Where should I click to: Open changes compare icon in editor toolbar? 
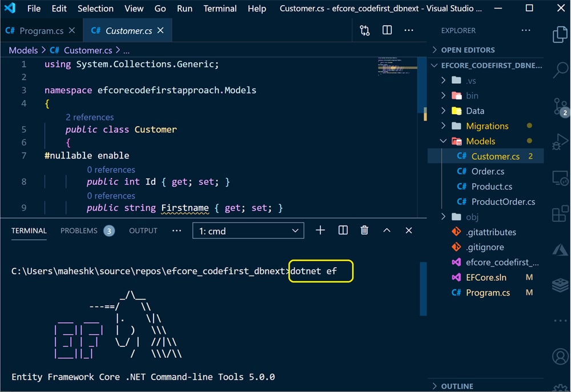[x=365, y=30]
